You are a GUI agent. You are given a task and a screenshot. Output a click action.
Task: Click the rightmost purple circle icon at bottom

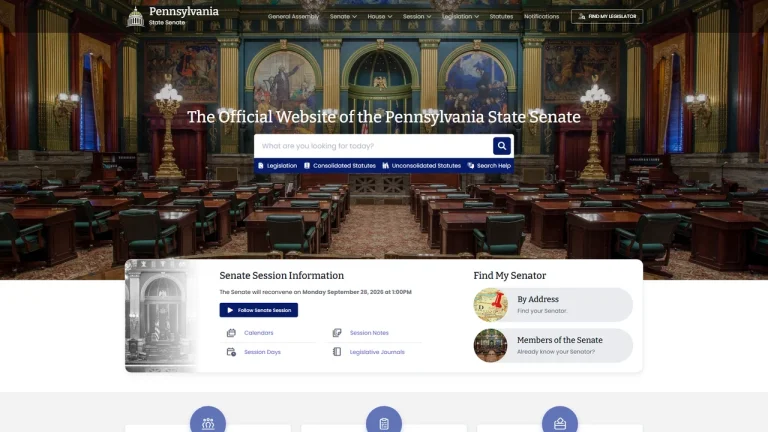[560, 422]
